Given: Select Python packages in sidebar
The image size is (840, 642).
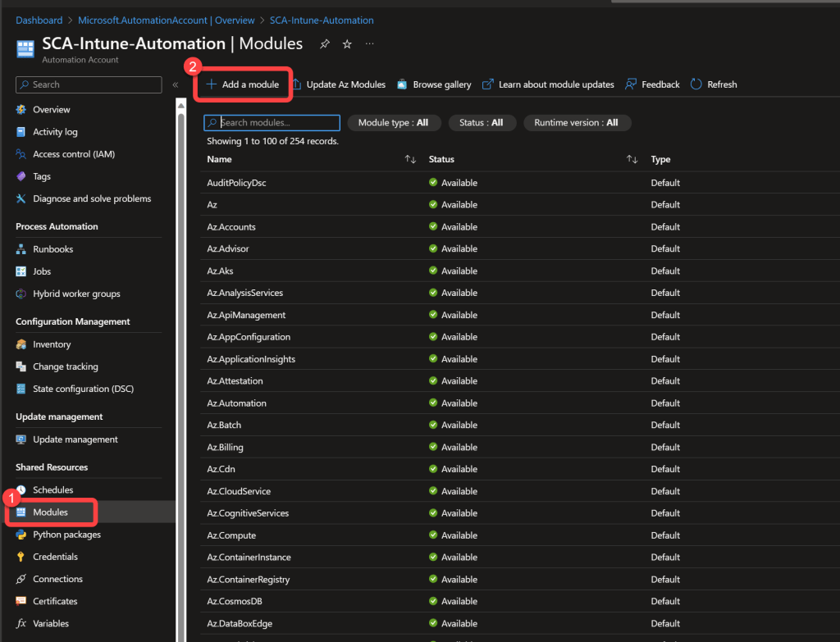Looking at the screenshot, I should (66, 535).
